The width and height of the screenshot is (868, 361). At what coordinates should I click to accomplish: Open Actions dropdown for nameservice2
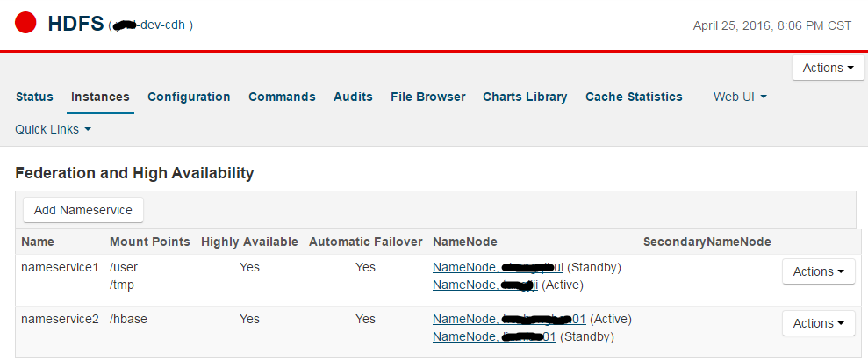(818, 323)
